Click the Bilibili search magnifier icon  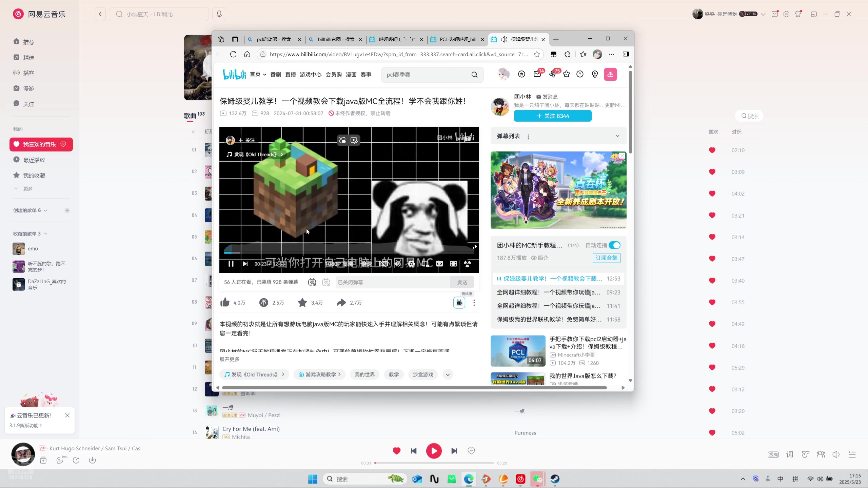point(474,75)
